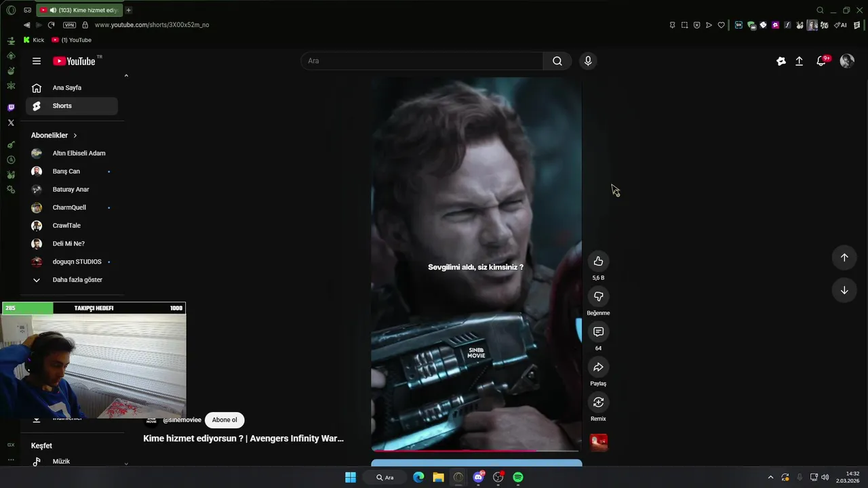Viewport: 868px width, 488px height.
Task: Open the Remix option for this Short
Action: click(598, 402)
